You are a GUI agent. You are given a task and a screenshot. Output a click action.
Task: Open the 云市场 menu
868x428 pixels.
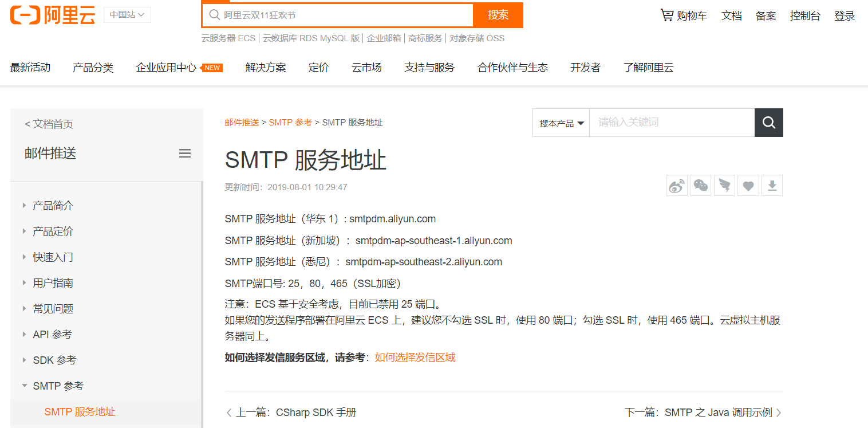tap(366, 67)
